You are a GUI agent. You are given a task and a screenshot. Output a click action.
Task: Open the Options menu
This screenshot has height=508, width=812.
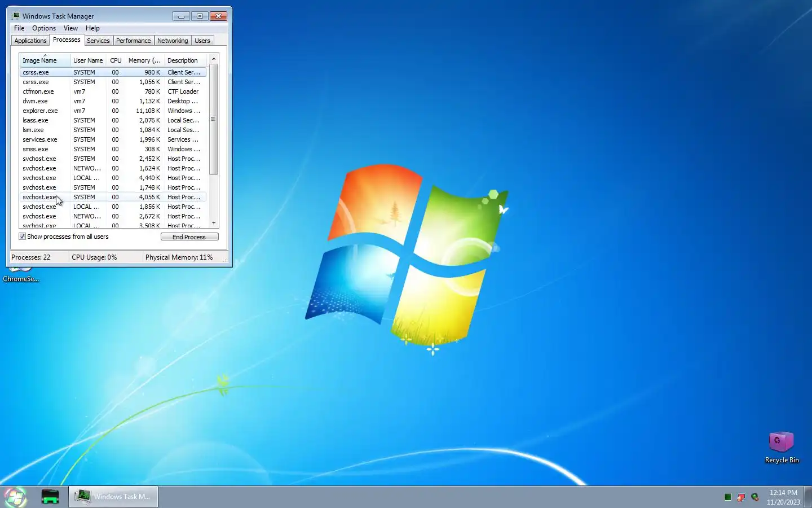(44, 28)
